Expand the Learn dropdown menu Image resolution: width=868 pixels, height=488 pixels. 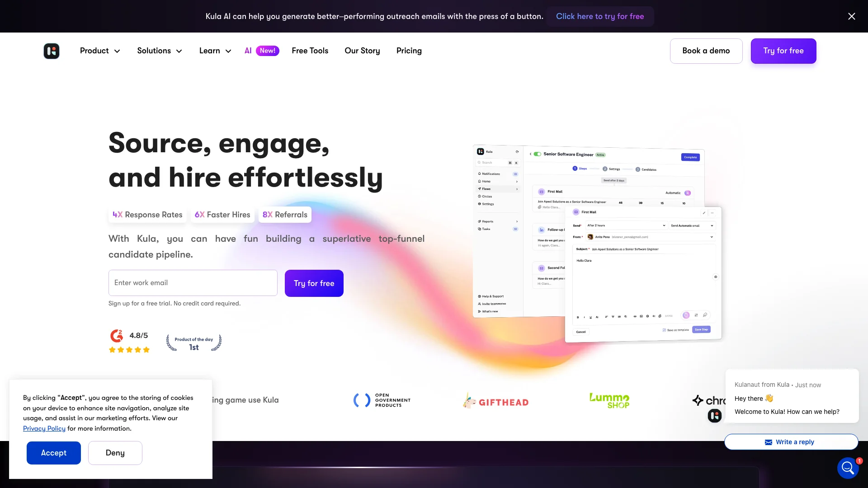tap(215, 51)
